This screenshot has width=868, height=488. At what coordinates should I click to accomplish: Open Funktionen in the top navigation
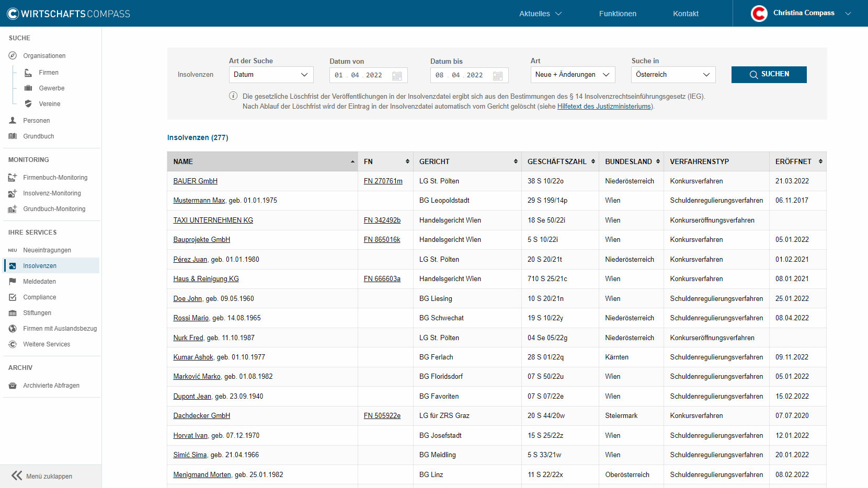618,14
